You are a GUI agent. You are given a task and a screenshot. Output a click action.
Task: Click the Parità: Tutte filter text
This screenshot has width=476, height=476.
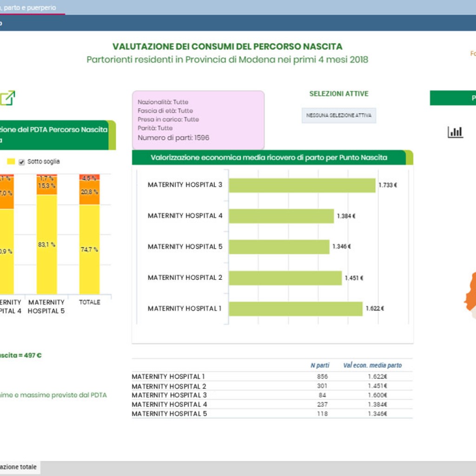tap(155, 128)
